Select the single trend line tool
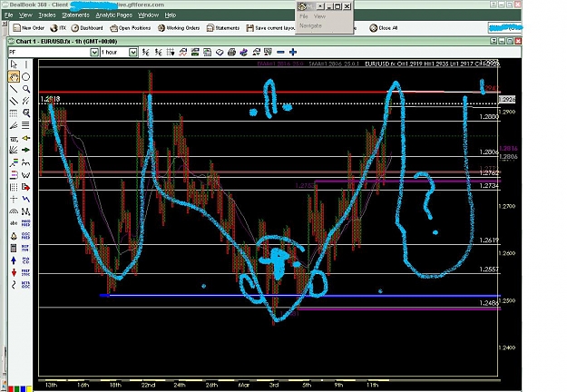The width and height of the screenshot is (567, 392). coord(14,89)
